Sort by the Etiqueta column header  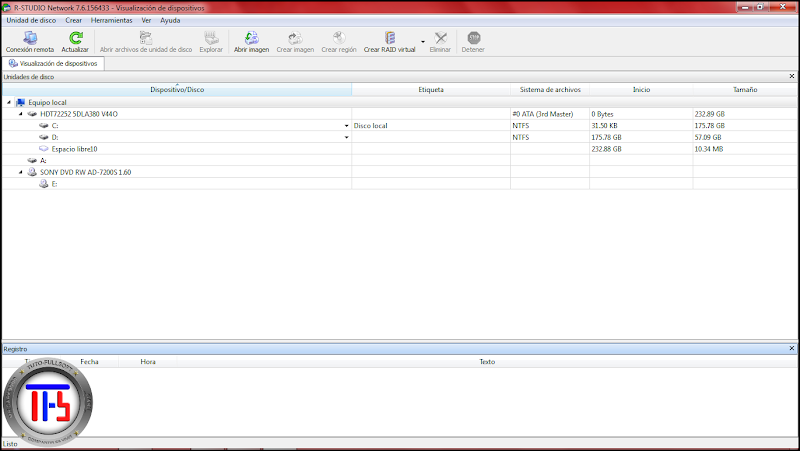click(x=431, y=90)
